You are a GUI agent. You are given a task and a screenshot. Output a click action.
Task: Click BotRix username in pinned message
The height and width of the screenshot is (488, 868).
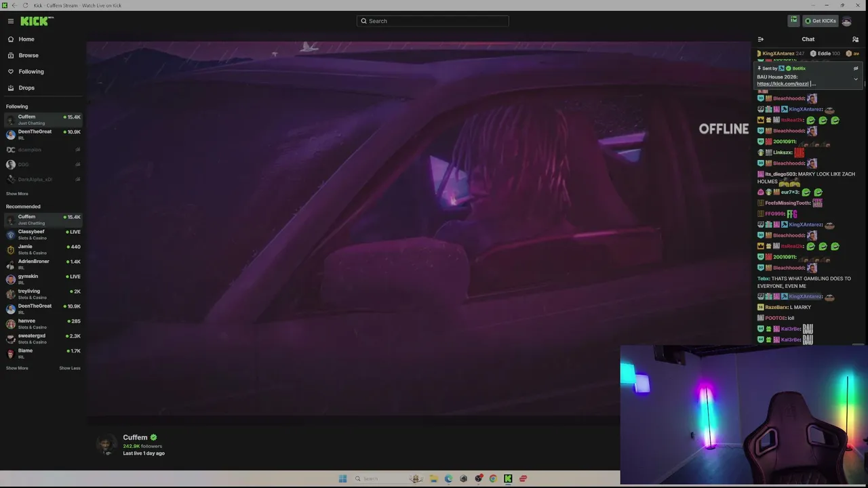(798, 68)
